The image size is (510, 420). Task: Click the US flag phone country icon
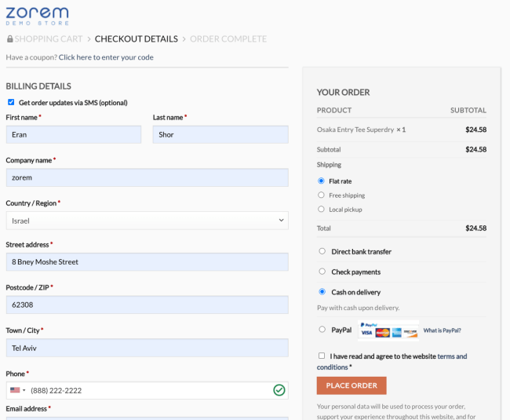click(x=15, y=390)
